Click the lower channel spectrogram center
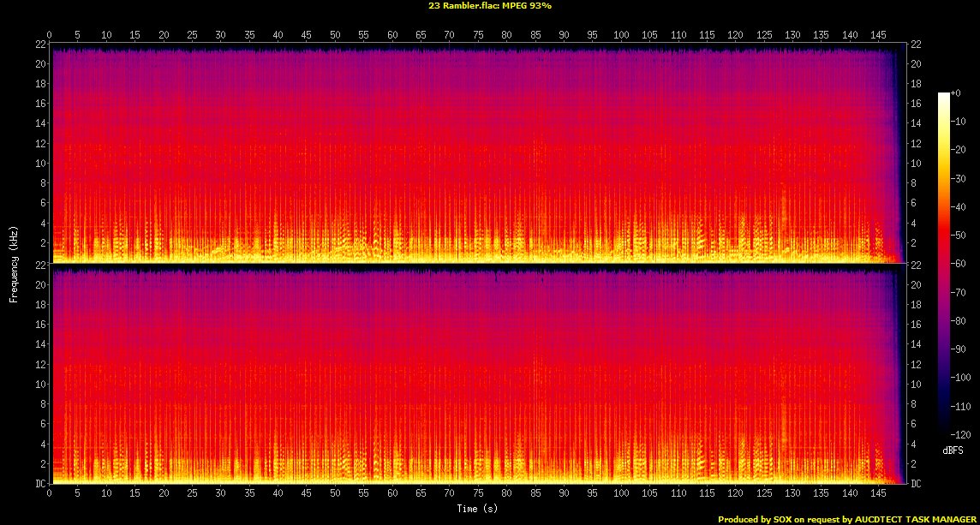 coord(477,373)
